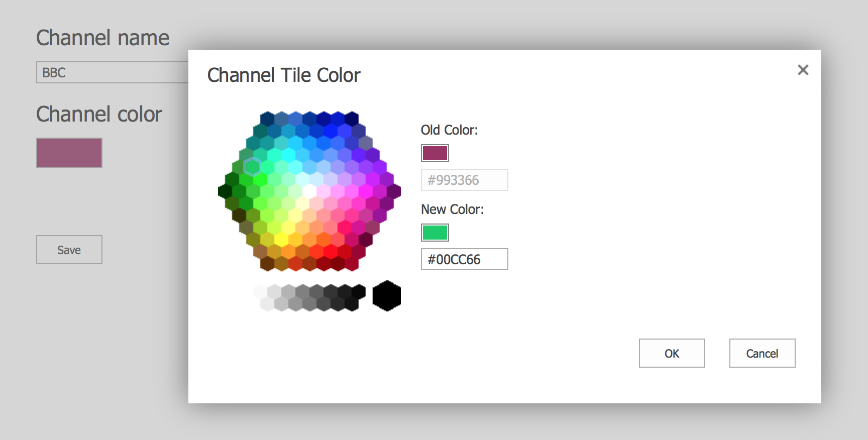This screenshot has width=868, height=440.
Task: Select the bottom-left corner brown hexagon
Action: tap(267, 264)
